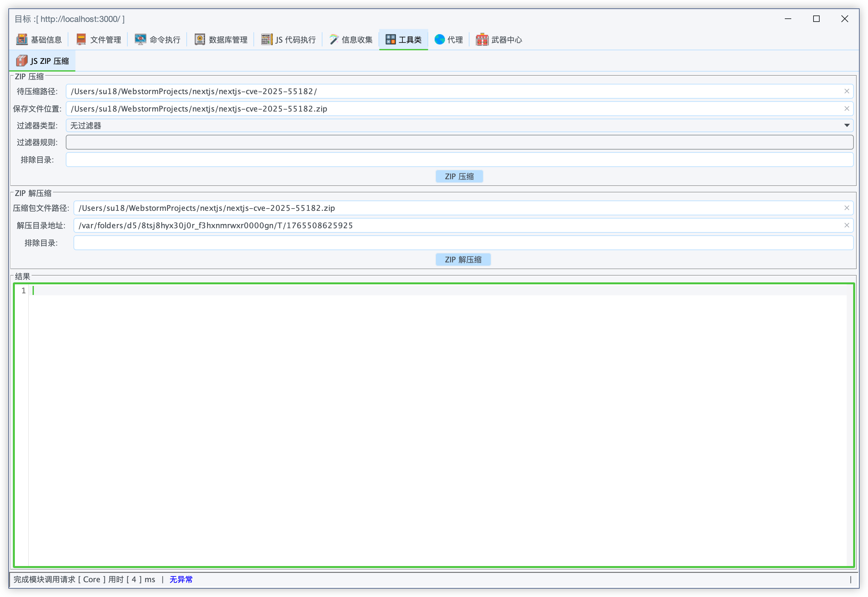
Task: Click the 代理 globe icon
Action: click(439, 39)
